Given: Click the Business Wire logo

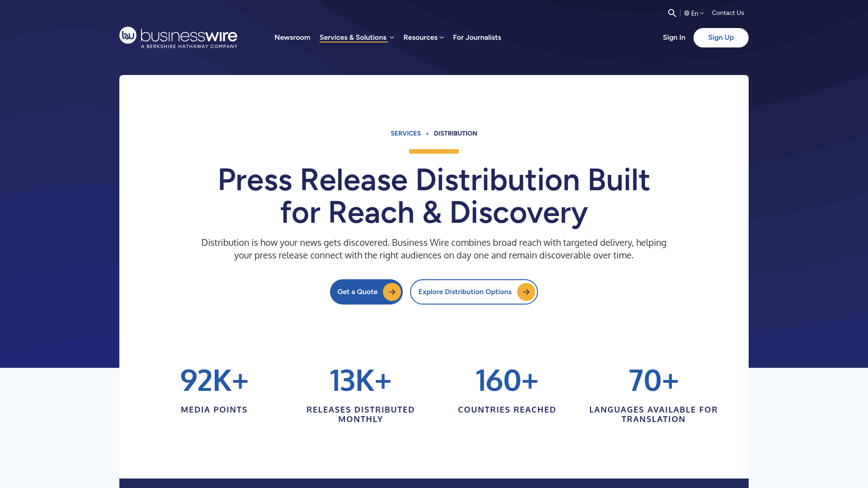Looking at the screenshot, I should click(178, 38).
